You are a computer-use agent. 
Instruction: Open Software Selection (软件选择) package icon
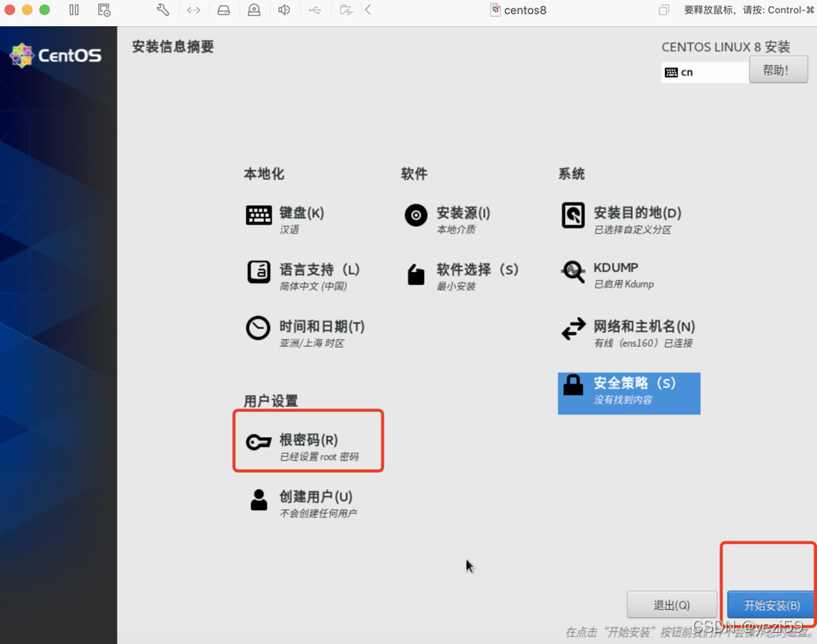[415, 274]
